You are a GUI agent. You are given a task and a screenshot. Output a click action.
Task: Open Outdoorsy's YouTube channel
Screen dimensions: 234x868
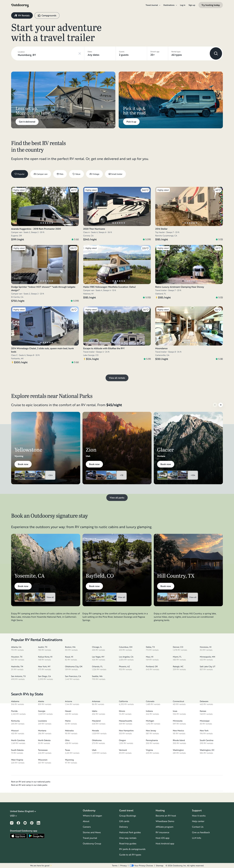click(x=25, y=823)
